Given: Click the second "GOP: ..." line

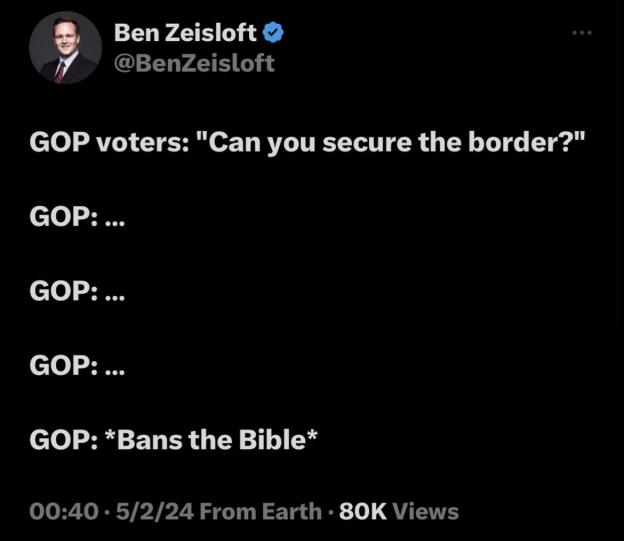Looking at the screenshot, I should point(78,291).
